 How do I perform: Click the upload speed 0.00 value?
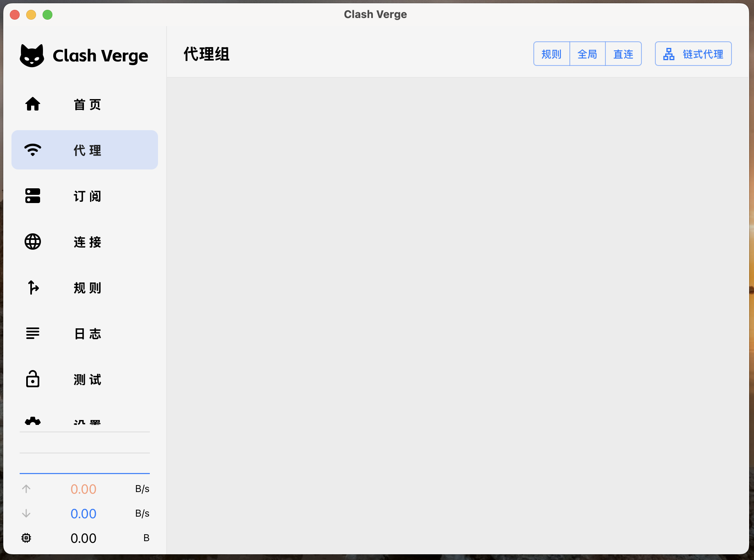click(84, 489)
